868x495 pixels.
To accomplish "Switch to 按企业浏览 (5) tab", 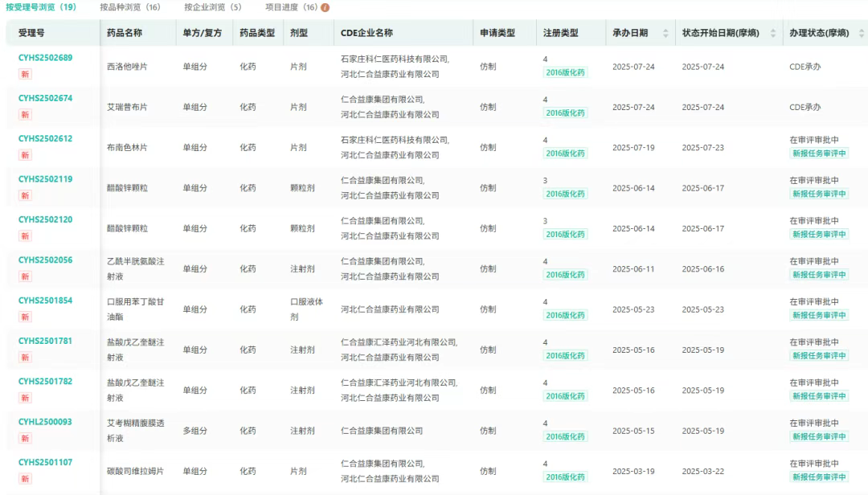I will point(212,7).
